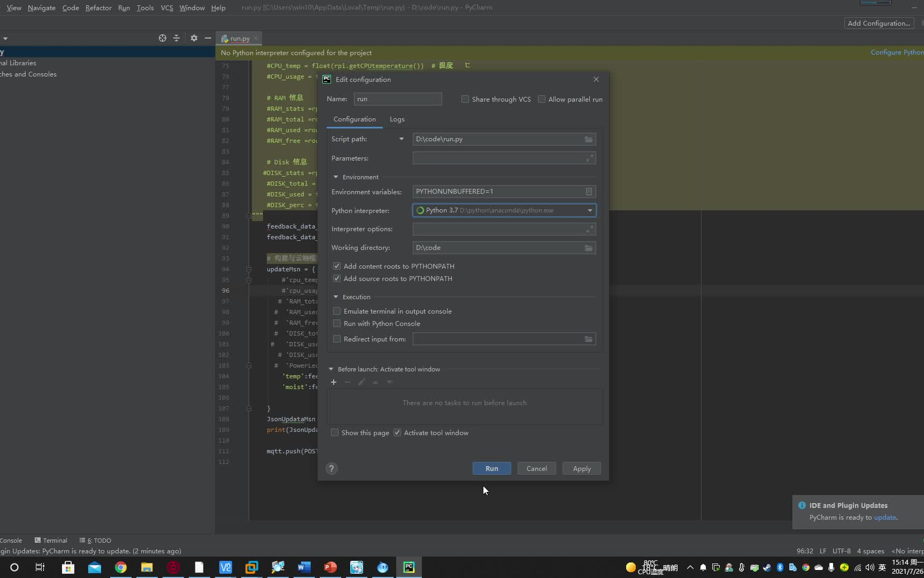Click update link in IDE notification
Viewport: 924px width, 578px height.
pos(885,518)
